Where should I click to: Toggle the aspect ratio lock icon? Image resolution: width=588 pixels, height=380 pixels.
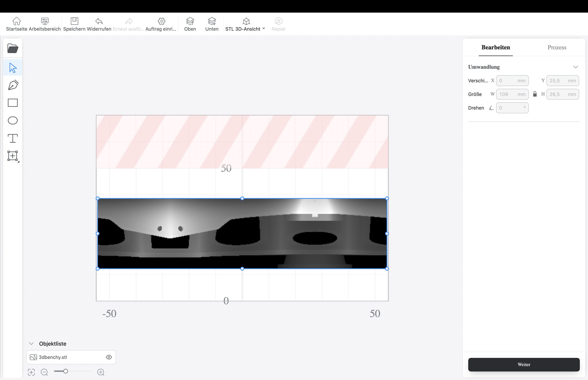point(535,94)
